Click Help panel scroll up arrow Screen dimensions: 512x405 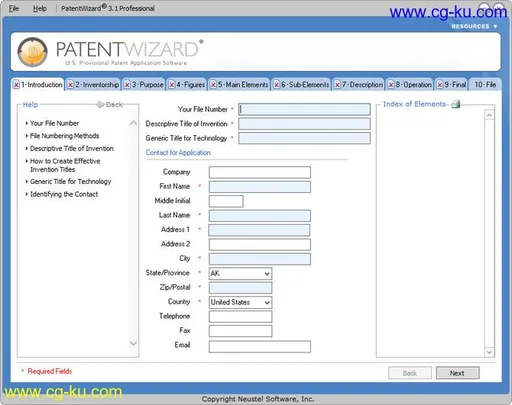133,123
